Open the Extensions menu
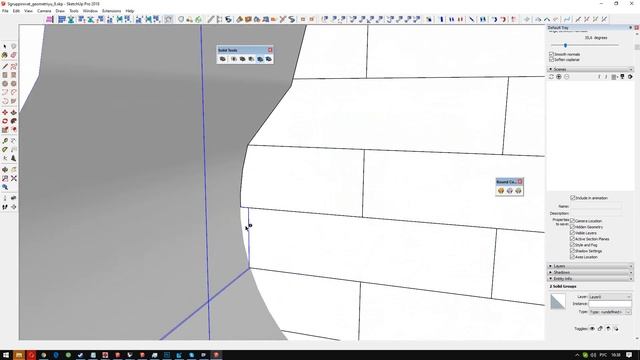 pyautogui.click(x=111, y=11)
